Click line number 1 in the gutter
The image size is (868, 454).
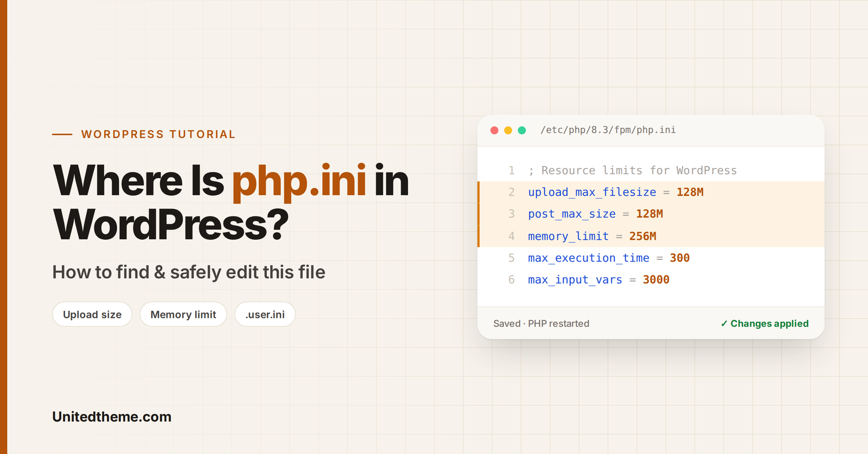tap(512, 171)
